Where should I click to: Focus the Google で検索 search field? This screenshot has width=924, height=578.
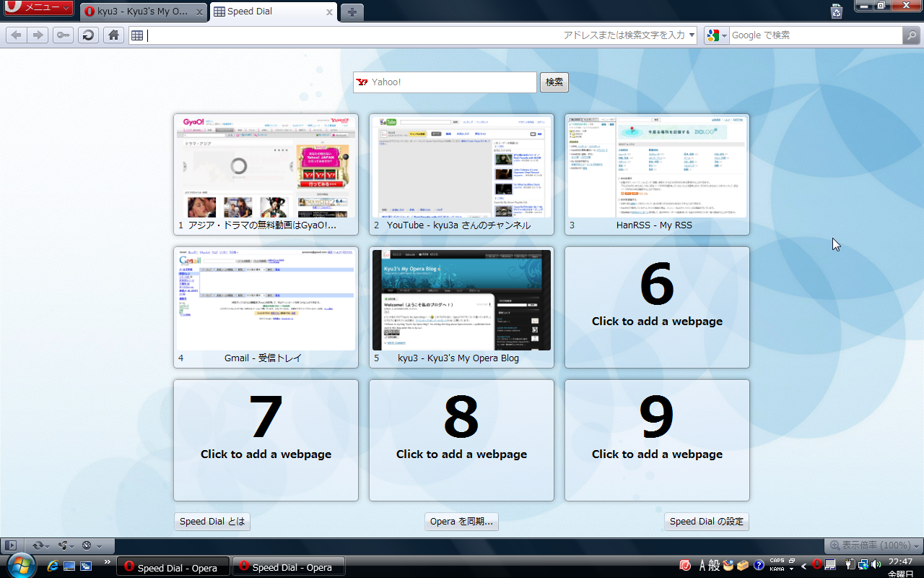click(816, 35)
